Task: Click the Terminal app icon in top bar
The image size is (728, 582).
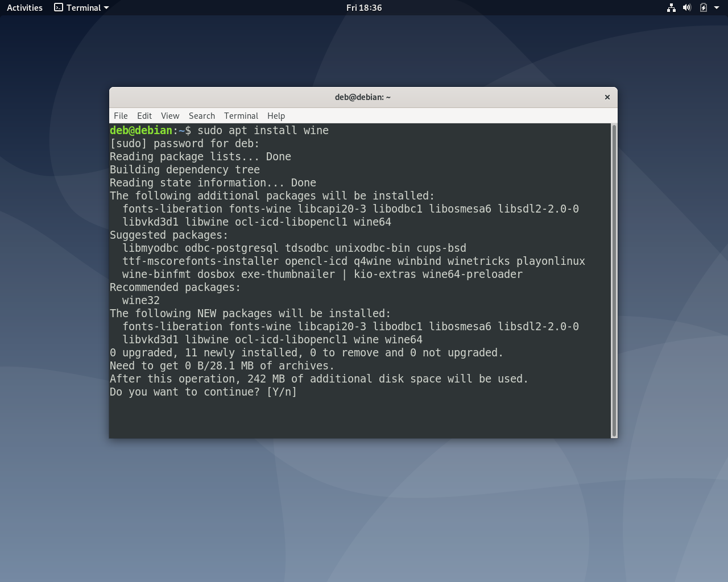Action: pyautogui.click(x=59, y=7)
